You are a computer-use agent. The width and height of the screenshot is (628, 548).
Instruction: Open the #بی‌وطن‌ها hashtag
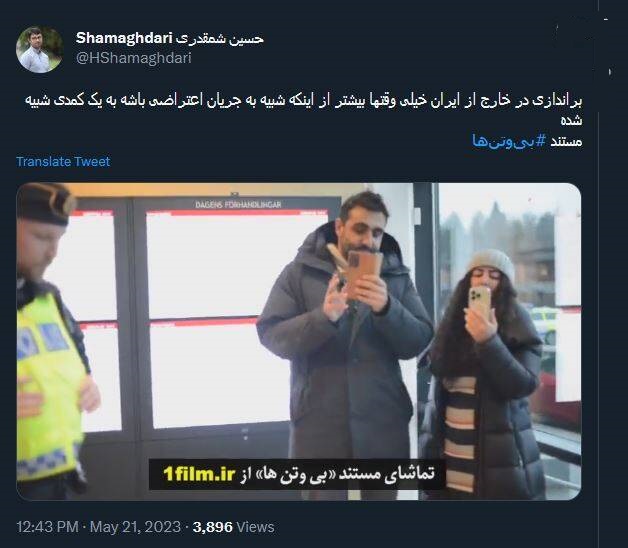point(509,141)
